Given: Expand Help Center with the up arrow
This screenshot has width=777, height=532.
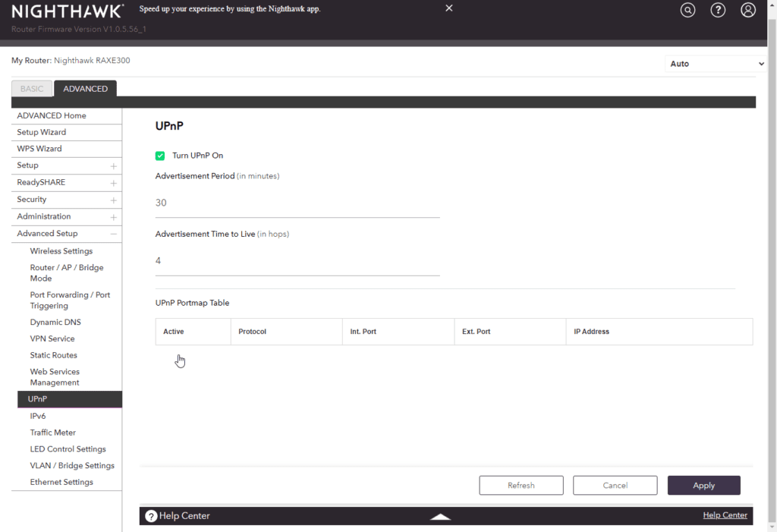Looking at the screenshot, I should point(440,517).
